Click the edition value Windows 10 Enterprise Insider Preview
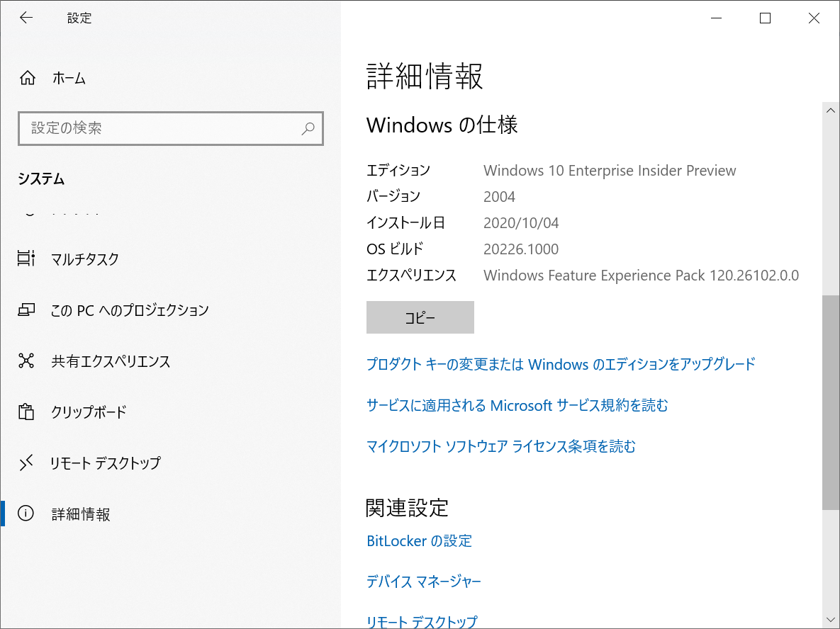 pos(610,170)
